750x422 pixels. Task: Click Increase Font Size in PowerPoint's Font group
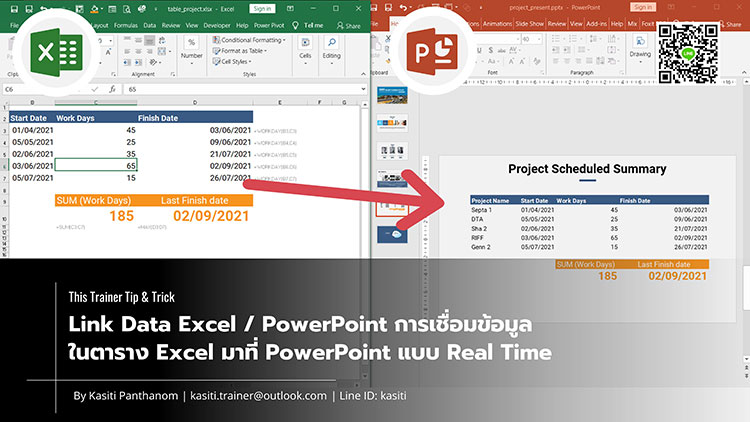511,61
